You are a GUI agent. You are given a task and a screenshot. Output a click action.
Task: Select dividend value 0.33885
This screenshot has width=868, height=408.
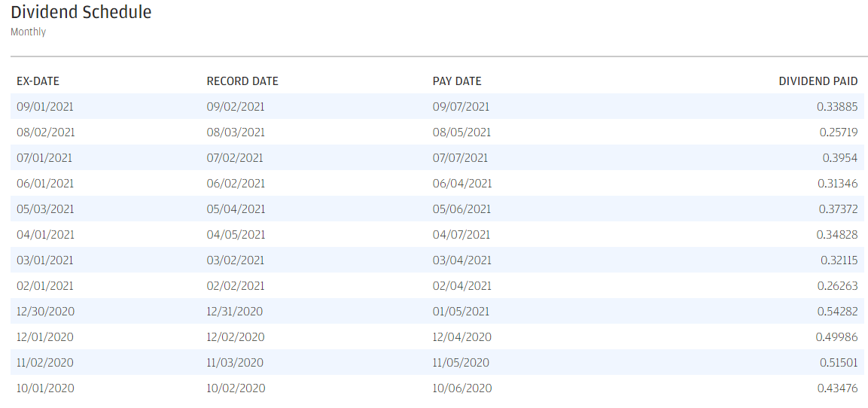tap(837, 107)
